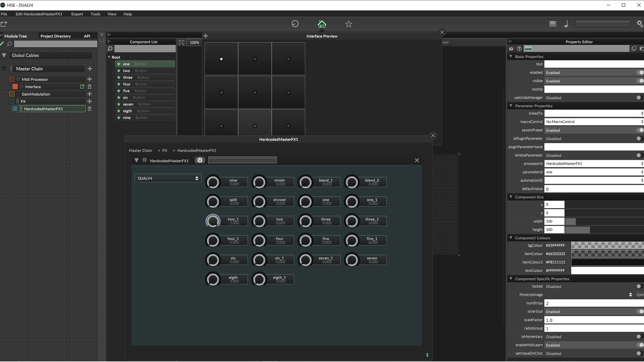Click the green resize arrow at popup bottom
The image size is (644, 362).
pyautogui.click(x=427, y=355)
